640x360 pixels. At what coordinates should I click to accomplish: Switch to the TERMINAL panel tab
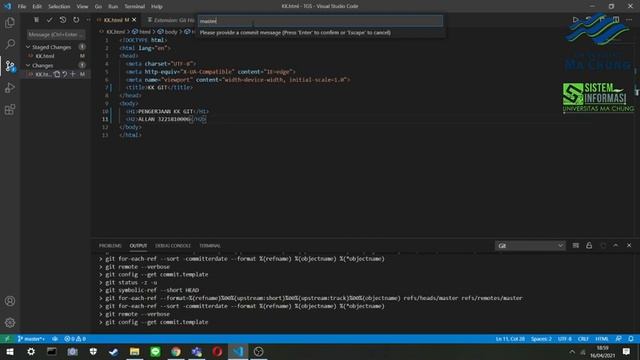(210, 246)
